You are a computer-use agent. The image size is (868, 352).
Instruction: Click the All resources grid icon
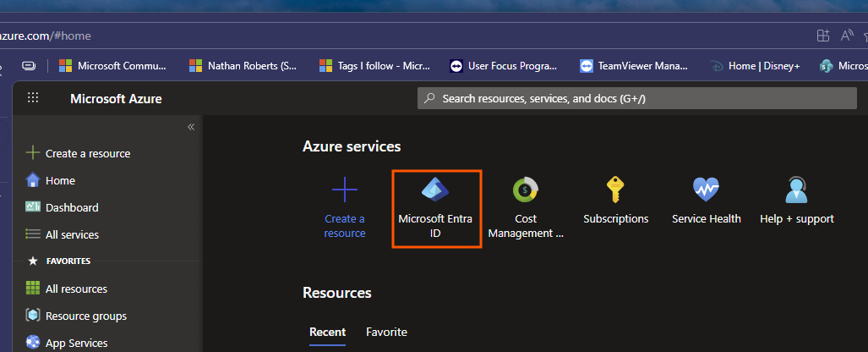tap(33, 289)
